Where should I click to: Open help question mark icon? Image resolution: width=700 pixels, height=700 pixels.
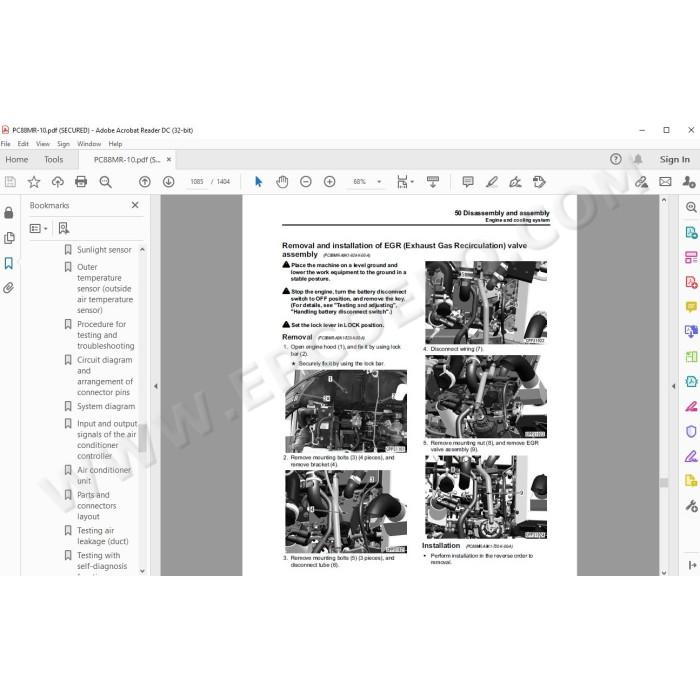coord(616,159)
